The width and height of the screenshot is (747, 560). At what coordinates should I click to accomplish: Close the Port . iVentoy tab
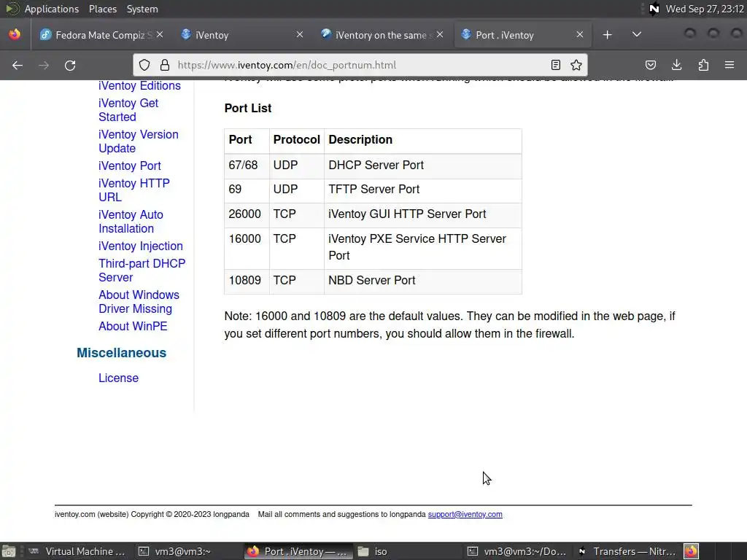coord(580,34)
